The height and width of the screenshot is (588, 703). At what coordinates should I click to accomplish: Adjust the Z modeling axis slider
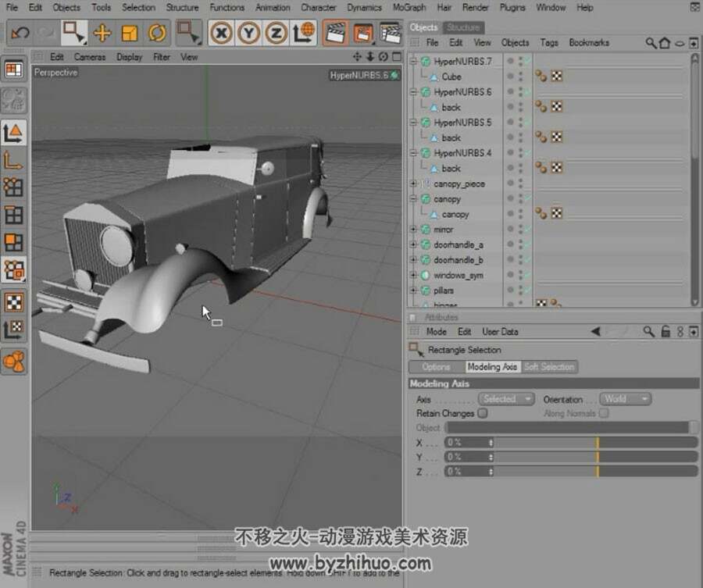(x=595, y=471)
